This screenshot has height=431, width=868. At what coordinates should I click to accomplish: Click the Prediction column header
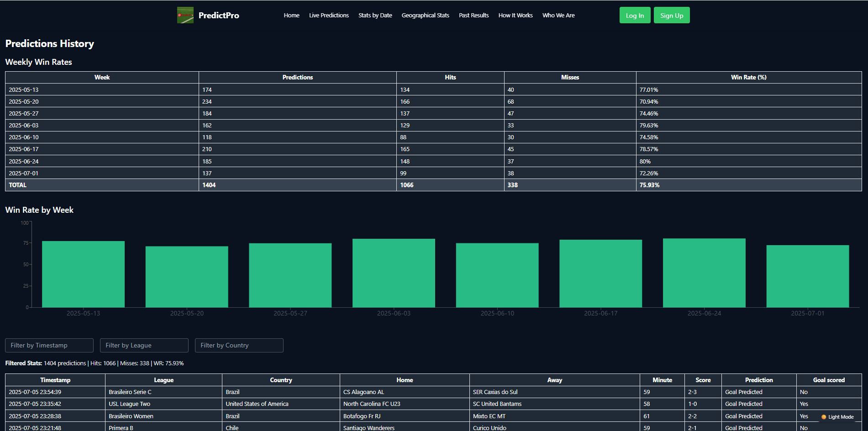pyautogui.click(x=759, y=380)
